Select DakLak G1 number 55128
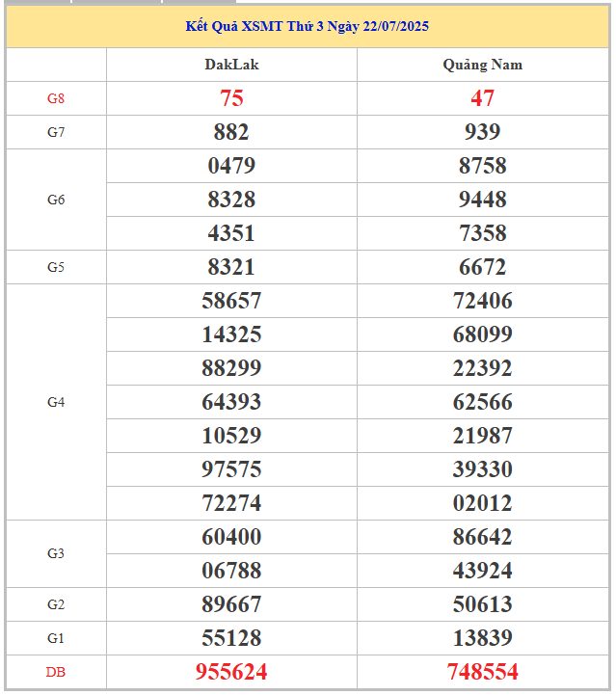This screenshot has width=616, height=695. [x=231, y=638]
